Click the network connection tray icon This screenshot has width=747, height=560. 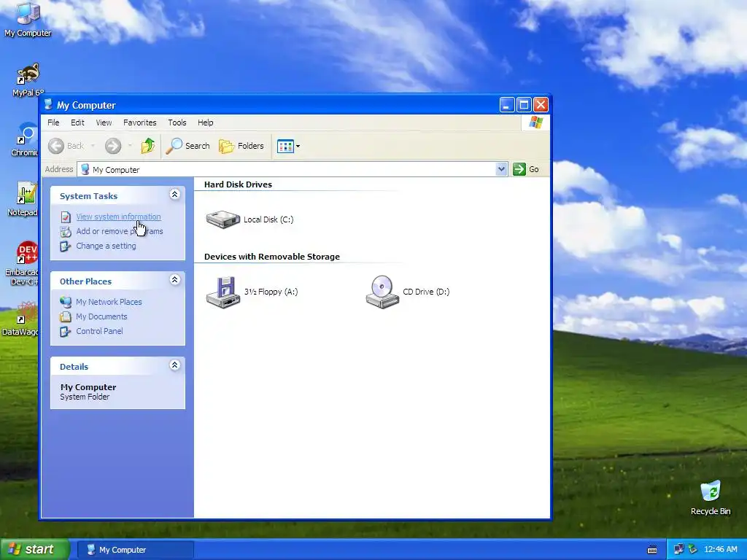(x=679, y=550)
